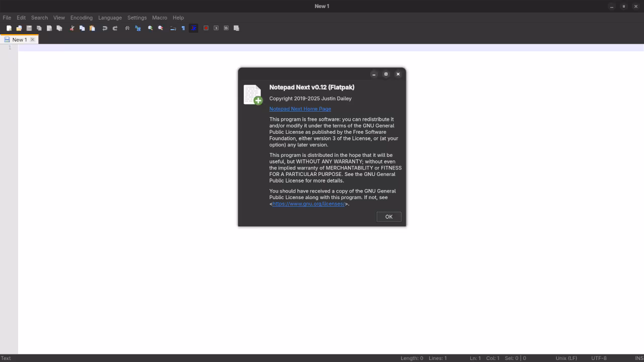The width and height of the screenshot is (644, 362).
Task: Close the About dialog window
Action: [398, 74]
